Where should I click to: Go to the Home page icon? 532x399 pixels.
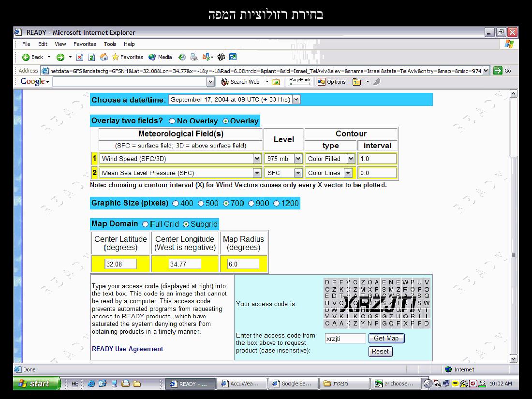click(104, 57)
